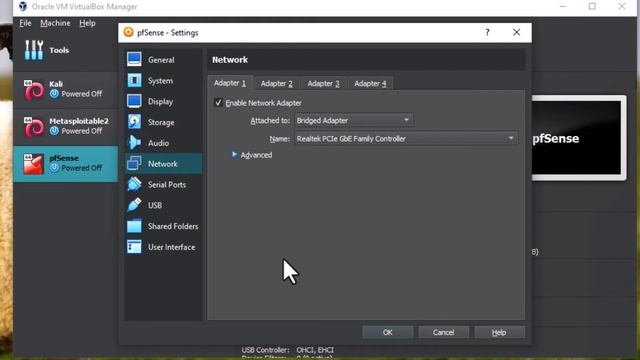Open the adapter Name dropdown
The image size is (640, 360).
[x=406, y=139]
